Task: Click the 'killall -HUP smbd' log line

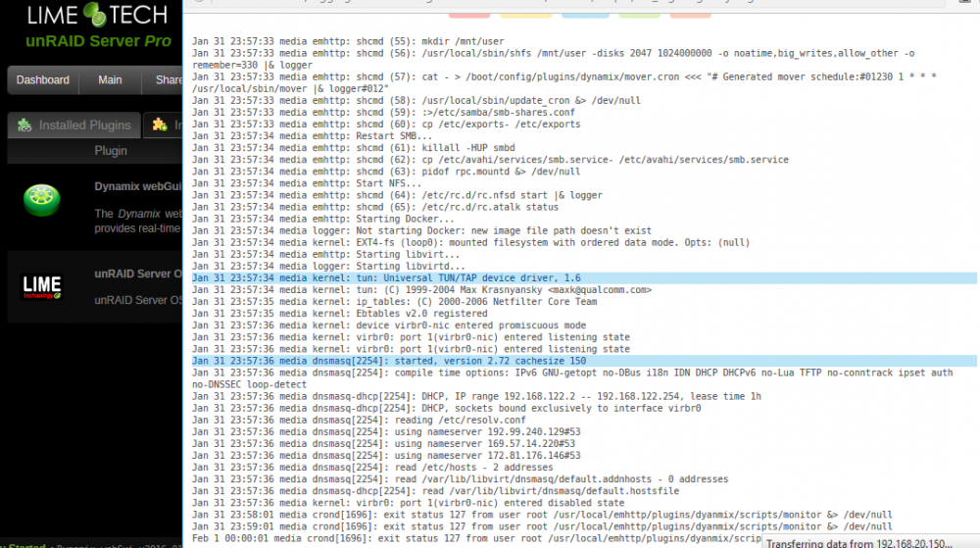Action: click(x=353, y=148)
